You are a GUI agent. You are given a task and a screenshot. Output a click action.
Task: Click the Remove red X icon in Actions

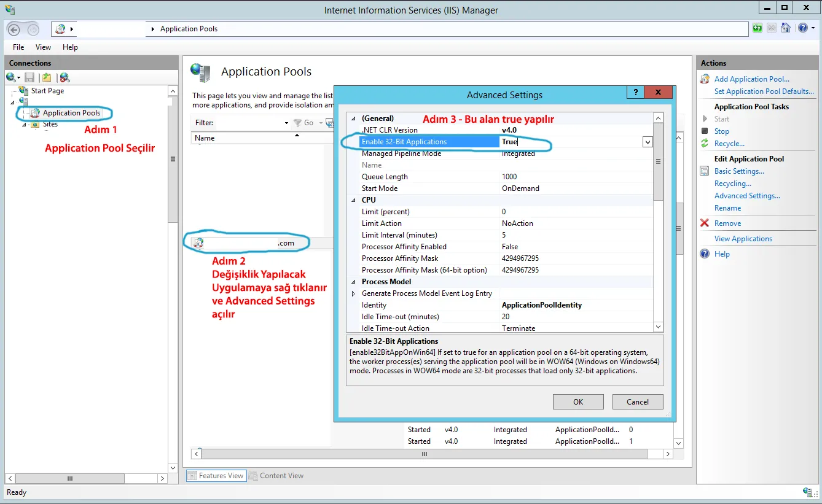tap(705, 223)
